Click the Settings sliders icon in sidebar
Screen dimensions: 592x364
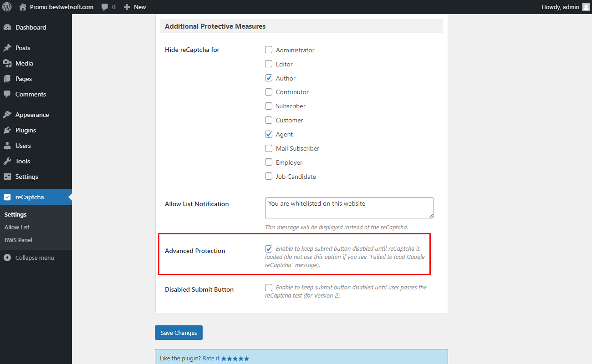(x=7, y=177)
